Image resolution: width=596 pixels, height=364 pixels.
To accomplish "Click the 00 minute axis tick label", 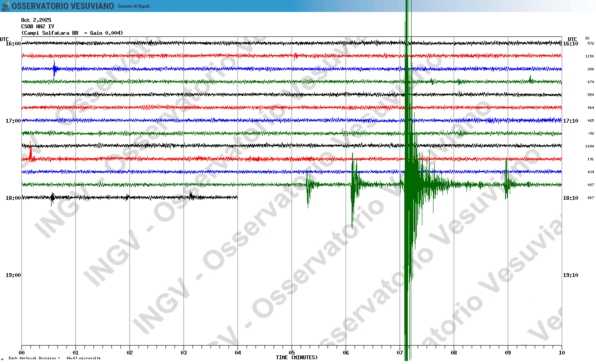I will click(21, 353).
